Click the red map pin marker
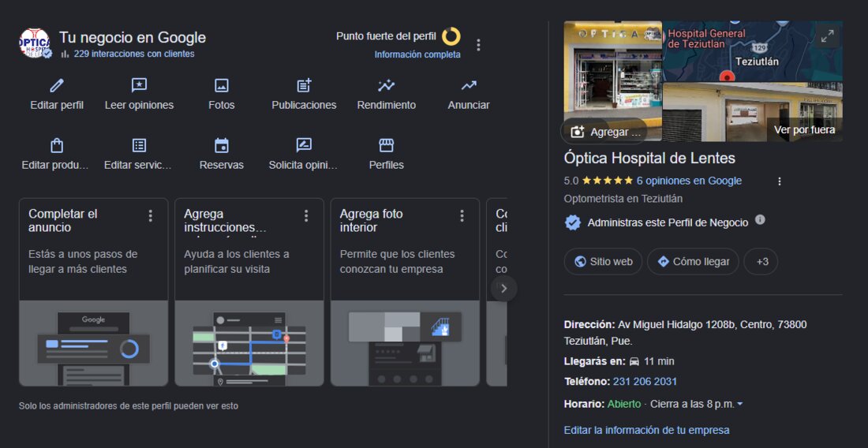This screenshot has height=448, width=868. coord(726,75)
